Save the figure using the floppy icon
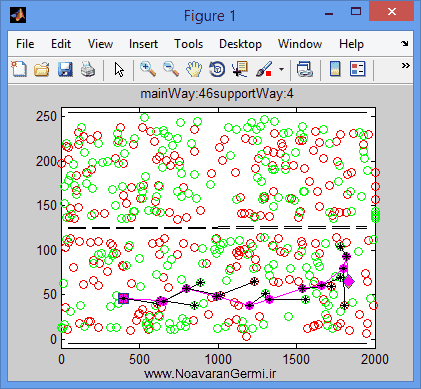This screenshot has height=389, width=421. [x=65, y=69]
